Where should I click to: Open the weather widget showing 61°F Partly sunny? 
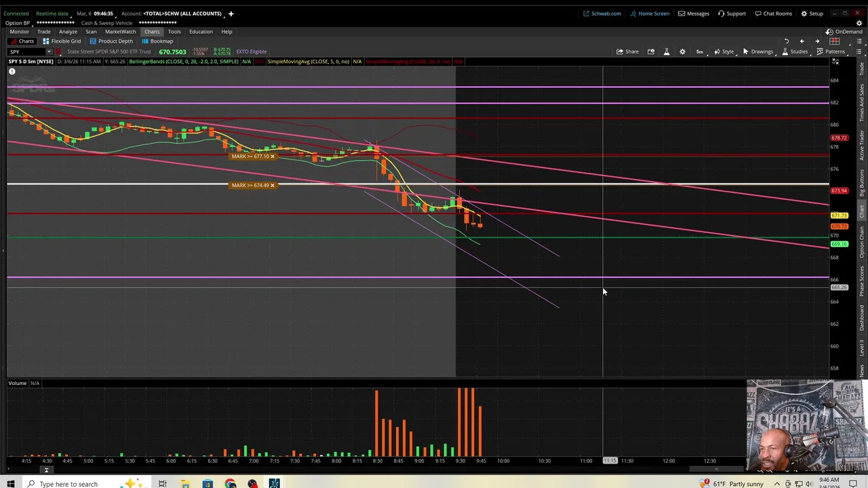[x=732, y=484]
